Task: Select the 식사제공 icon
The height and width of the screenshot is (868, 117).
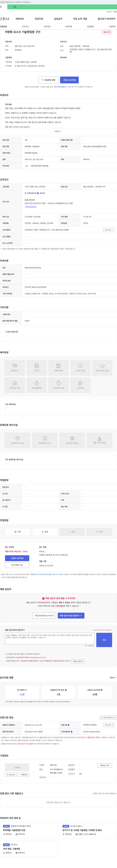Action: [80, 385]
